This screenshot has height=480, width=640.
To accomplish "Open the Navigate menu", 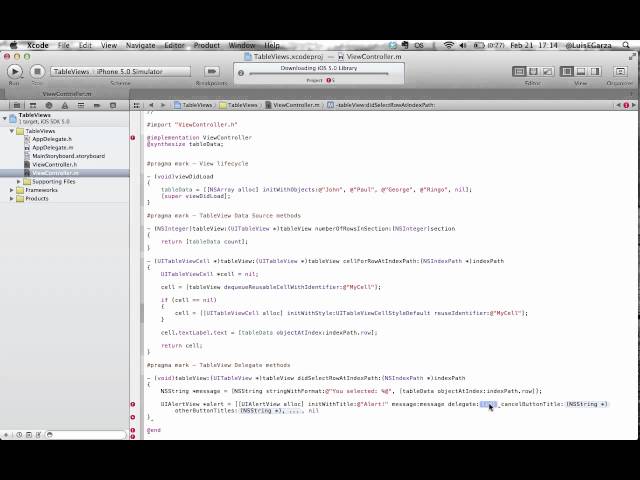I will (x=140, y=45).
